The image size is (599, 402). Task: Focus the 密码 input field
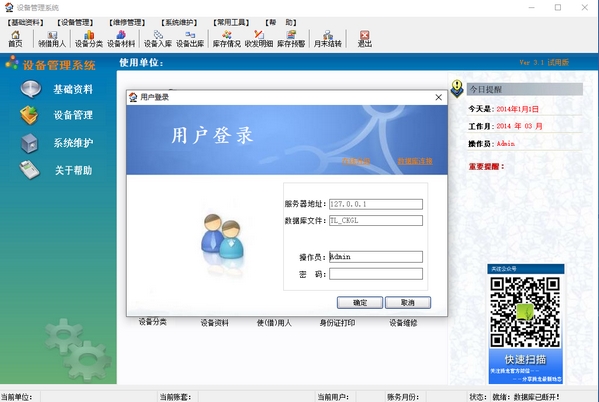(x=376, y=274)
